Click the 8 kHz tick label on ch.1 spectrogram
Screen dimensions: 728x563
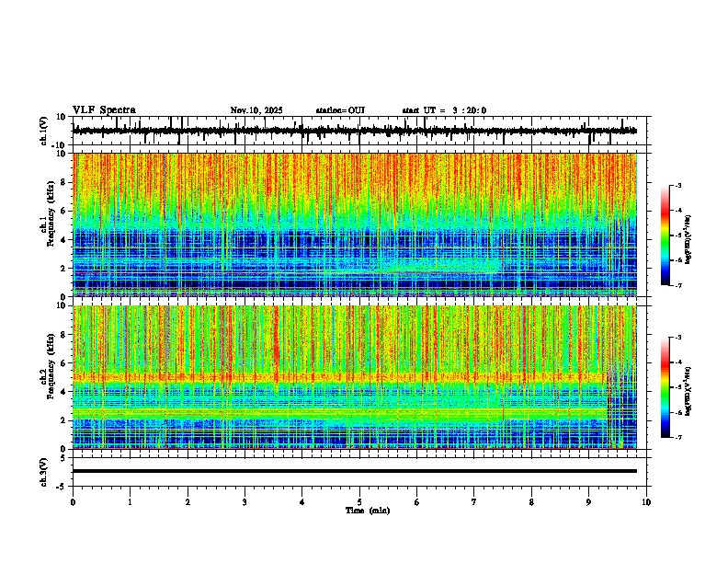tap(63, 182)
